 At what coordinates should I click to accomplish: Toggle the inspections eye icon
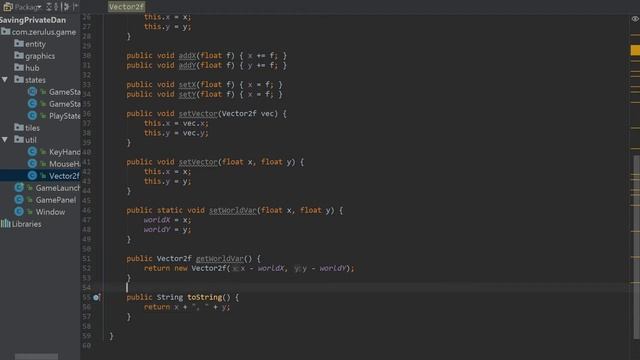point(635,19)
